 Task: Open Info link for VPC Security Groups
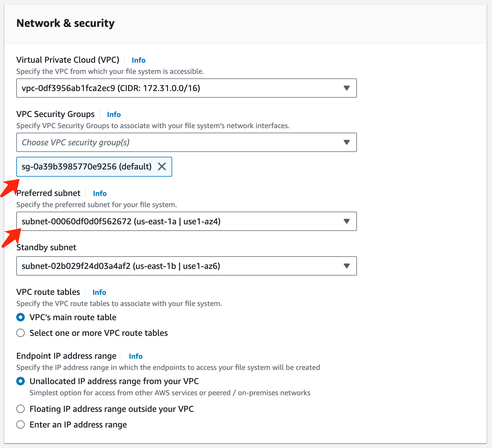(114, 115)
